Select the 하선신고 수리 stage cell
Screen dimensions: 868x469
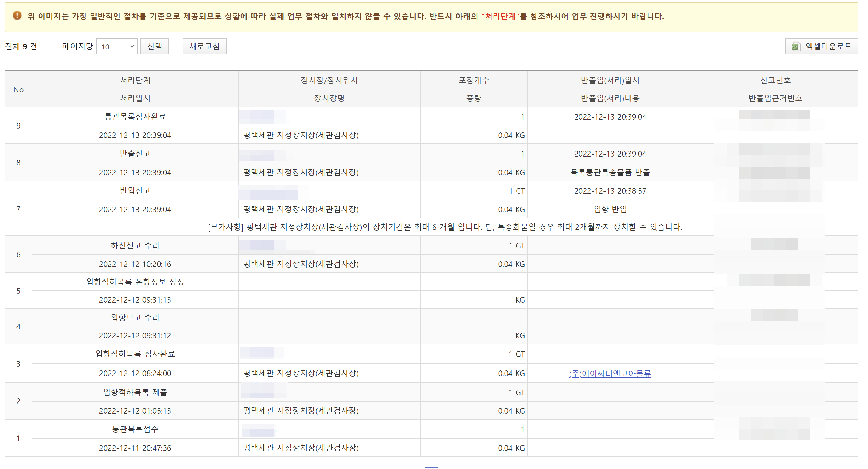135,246
